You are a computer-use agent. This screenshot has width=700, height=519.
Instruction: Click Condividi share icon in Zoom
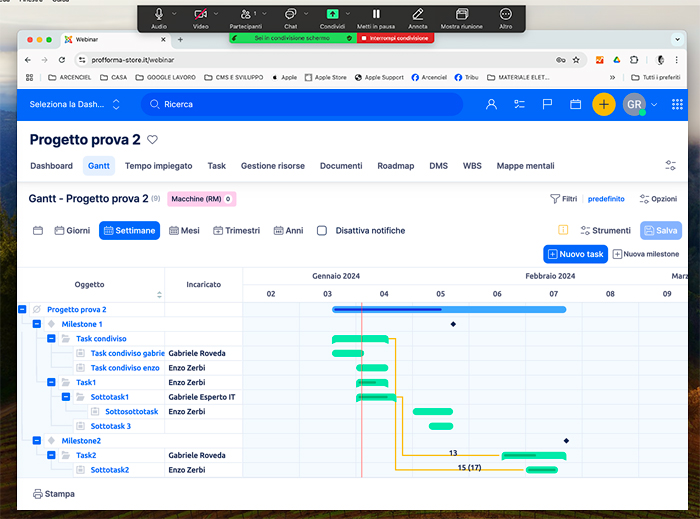click(x=332, y=15)
